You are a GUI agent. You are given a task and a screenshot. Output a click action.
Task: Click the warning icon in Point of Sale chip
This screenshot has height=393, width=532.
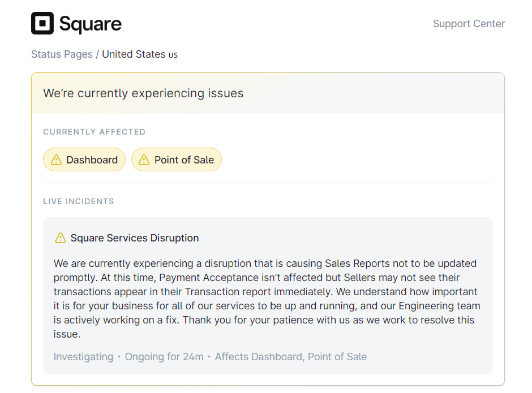point(144,160)
